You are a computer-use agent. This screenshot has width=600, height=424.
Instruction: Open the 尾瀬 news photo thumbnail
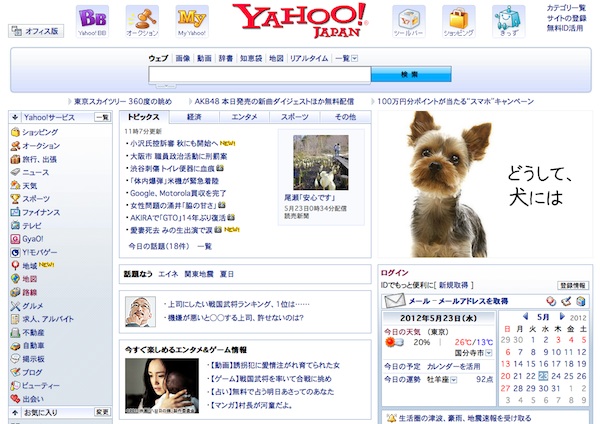click(x=320, y=163)
